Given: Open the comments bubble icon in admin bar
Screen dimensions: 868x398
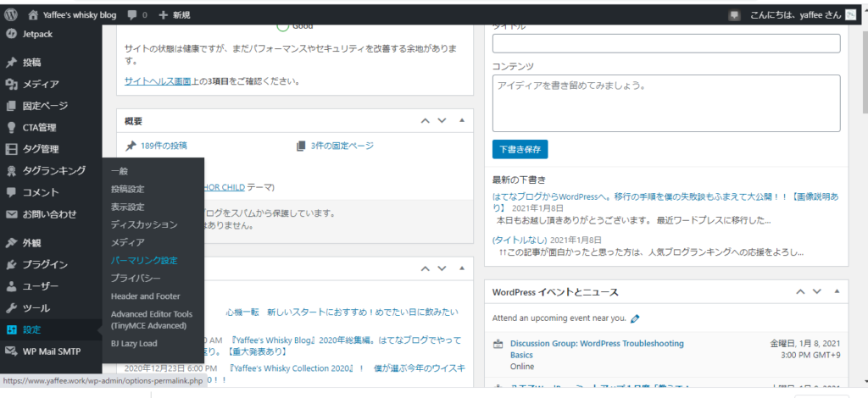Looking at the screenshot, I should click(131, 15).
